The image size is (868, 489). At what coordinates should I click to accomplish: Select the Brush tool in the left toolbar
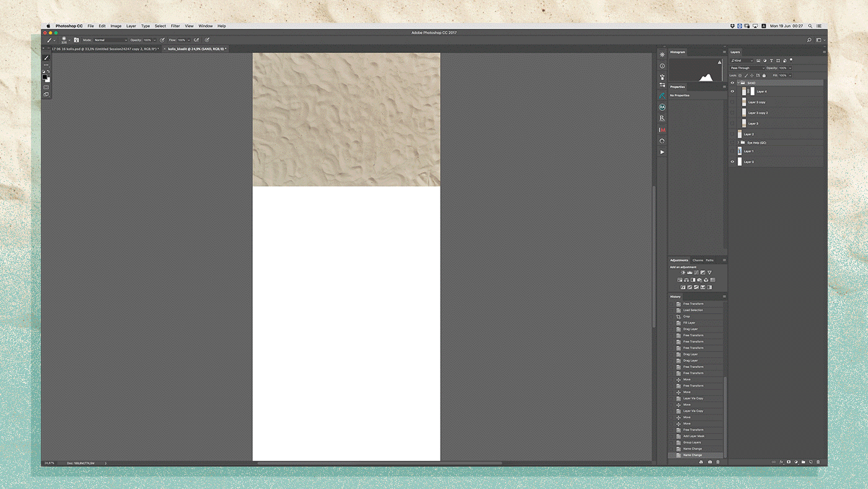point(46,58)
